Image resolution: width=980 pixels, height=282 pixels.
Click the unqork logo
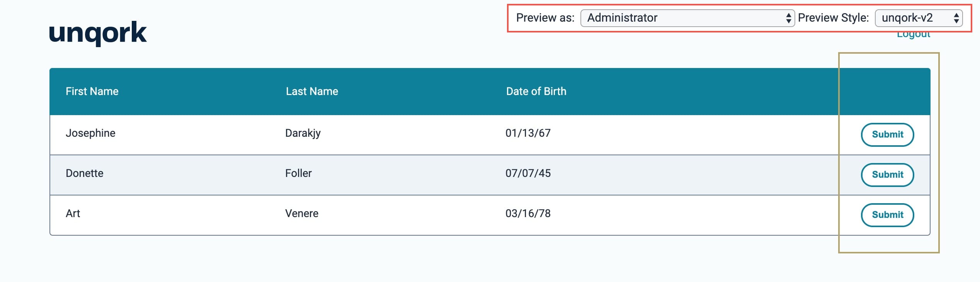coord(98,33)
